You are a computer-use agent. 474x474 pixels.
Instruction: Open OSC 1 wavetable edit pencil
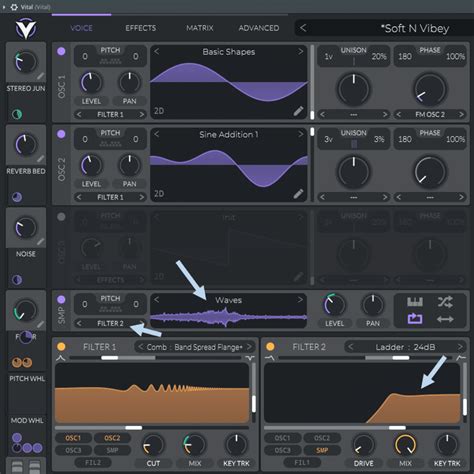(x=298, y=111)
